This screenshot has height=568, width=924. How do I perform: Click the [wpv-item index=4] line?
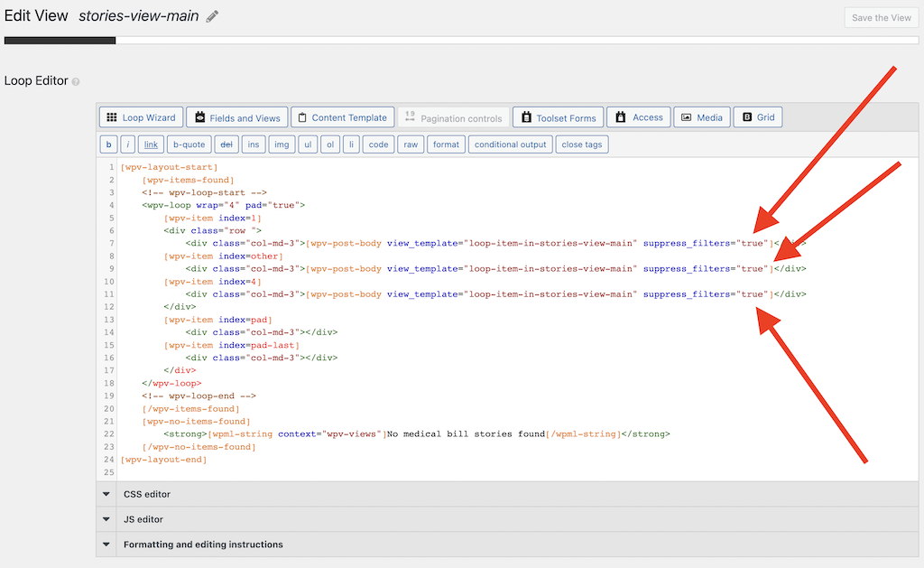(213, 282)
